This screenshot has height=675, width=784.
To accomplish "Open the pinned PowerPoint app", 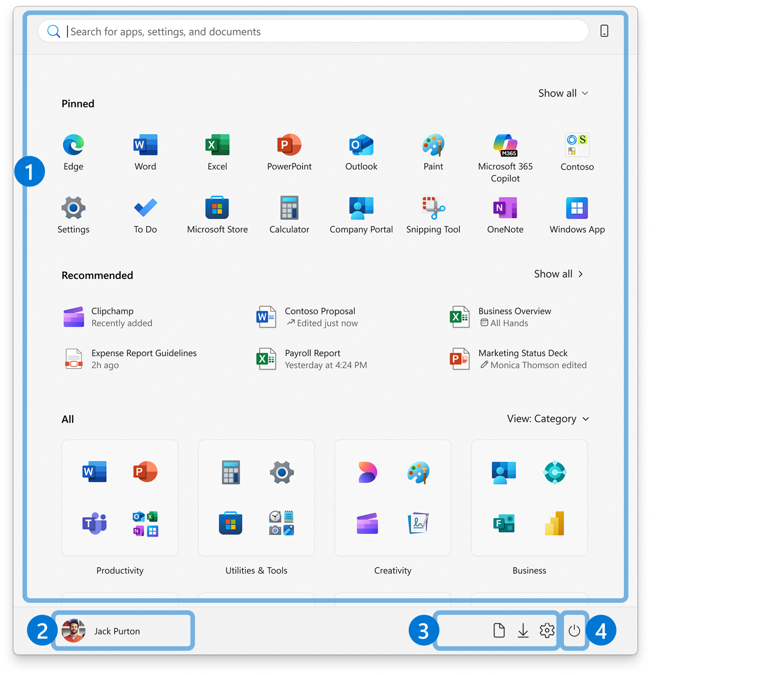I will tap(289, 152).
